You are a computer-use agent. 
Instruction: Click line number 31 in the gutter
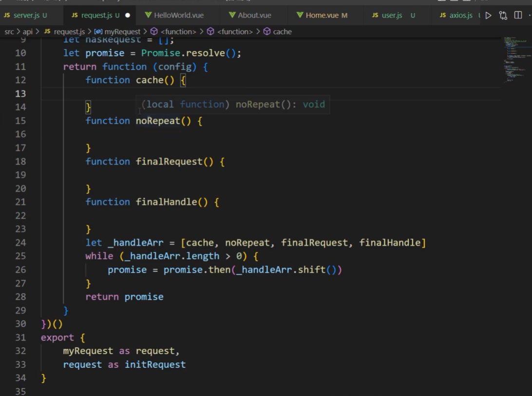point(20,338)
